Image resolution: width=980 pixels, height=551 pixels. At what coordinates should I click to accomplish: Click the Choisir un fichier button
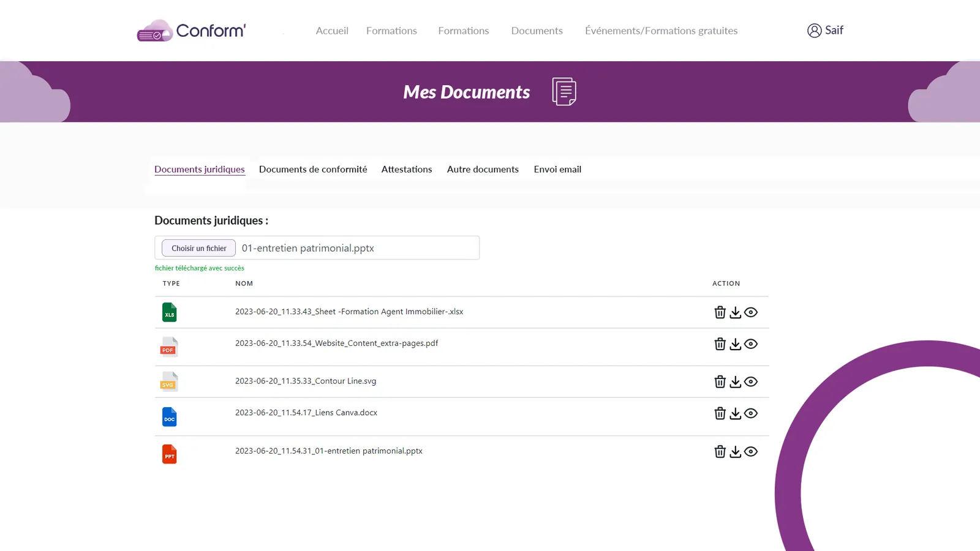[x=198, y=248]
